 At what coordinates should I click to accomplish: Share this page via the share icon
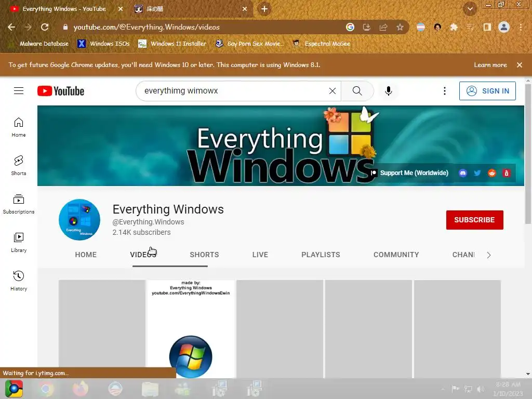pos(383,27)
